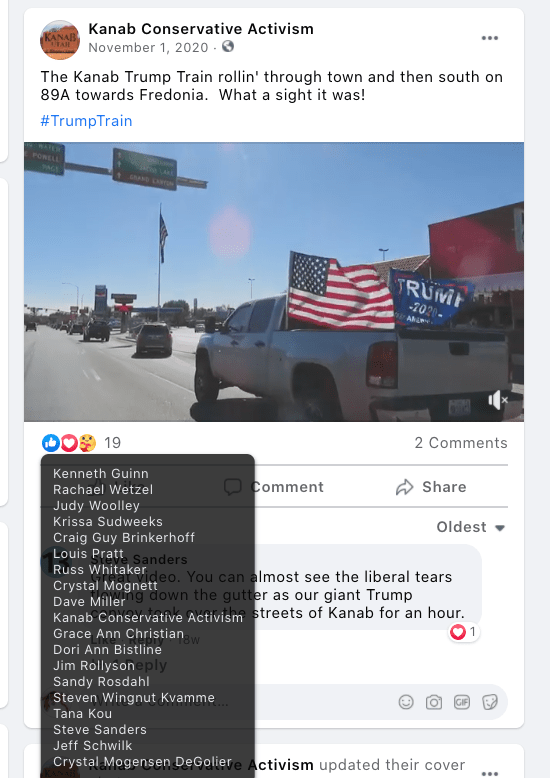The height and width of the screenshot is (778, 550).
Task: Insert a GIF into the comment
Action: pyautogui.click(x=462, y=702)
